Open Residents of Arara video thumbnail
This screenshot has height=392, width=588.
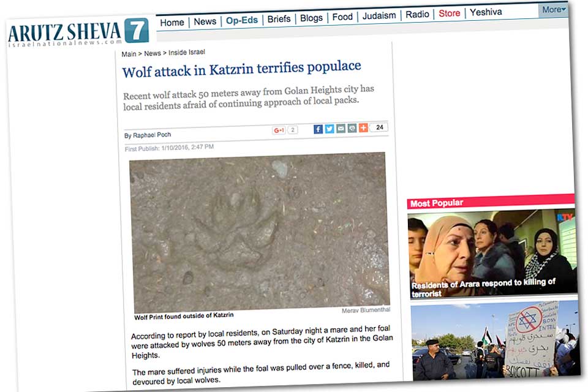tap(492, 254)
